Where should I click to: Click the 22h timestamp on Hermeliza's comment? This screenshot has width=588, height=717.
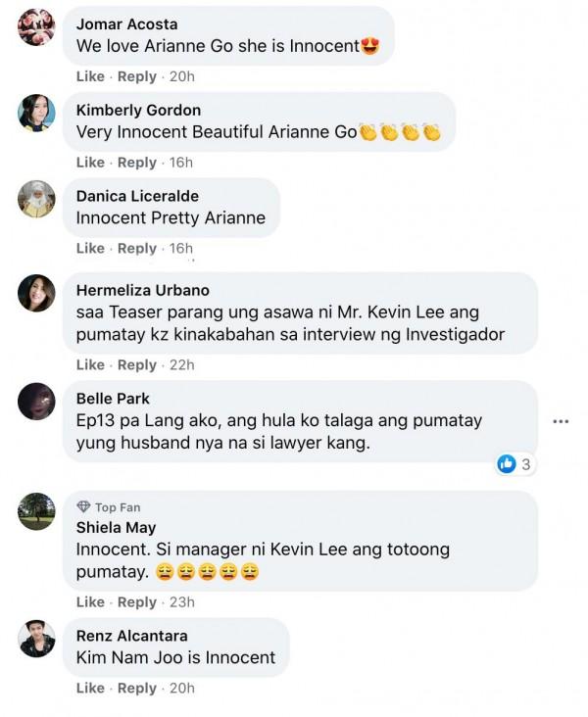[x=182, y=365]
